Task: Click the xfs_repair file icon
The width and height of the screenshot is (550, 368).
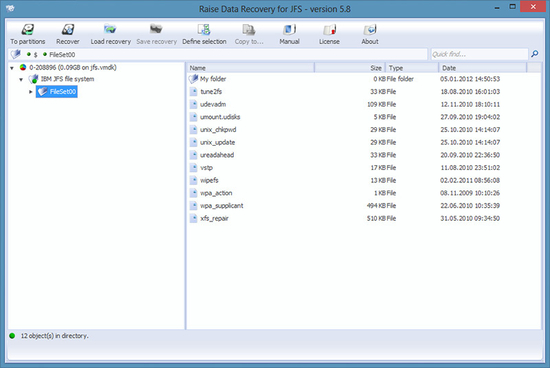Action: click(x=193, y=218)
